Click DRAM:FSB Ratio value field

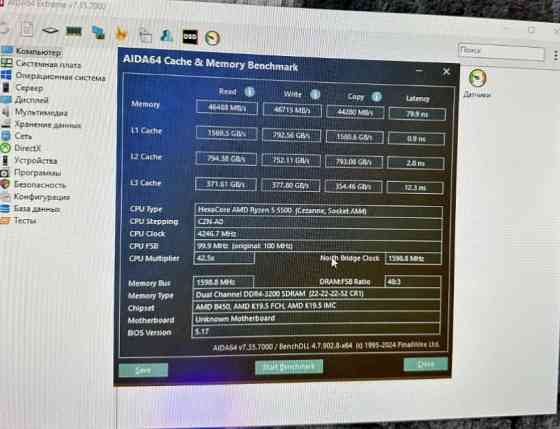(412, 281)
